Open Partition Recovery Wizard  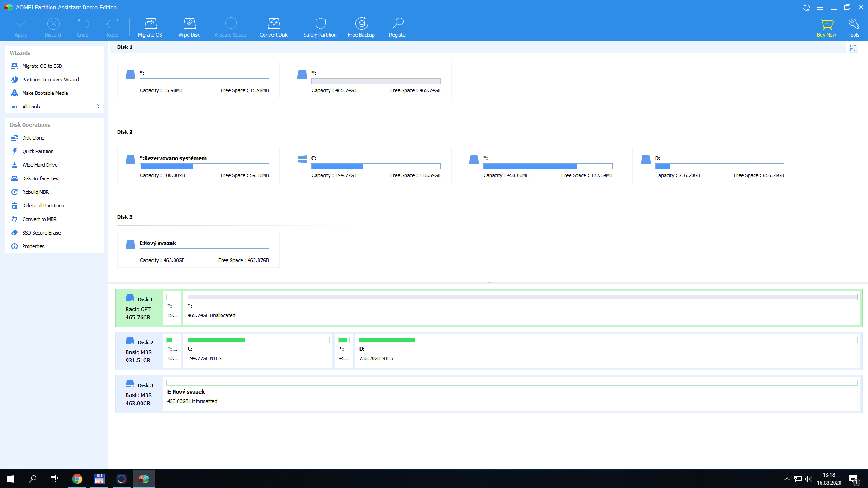(50, 80)
